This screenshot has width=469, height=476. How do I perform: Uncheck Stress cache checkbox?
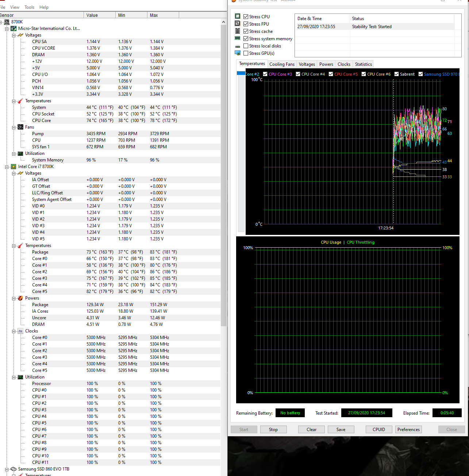[x=246, y=31]
